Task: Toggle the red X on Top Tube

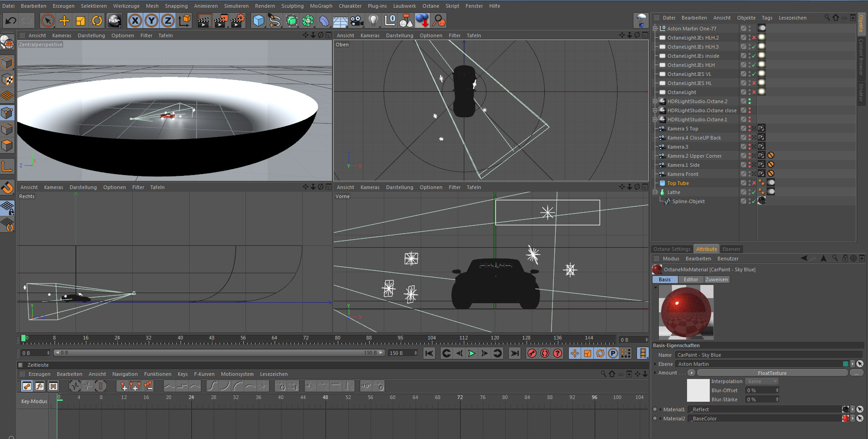Action: (x=754, y=183)
